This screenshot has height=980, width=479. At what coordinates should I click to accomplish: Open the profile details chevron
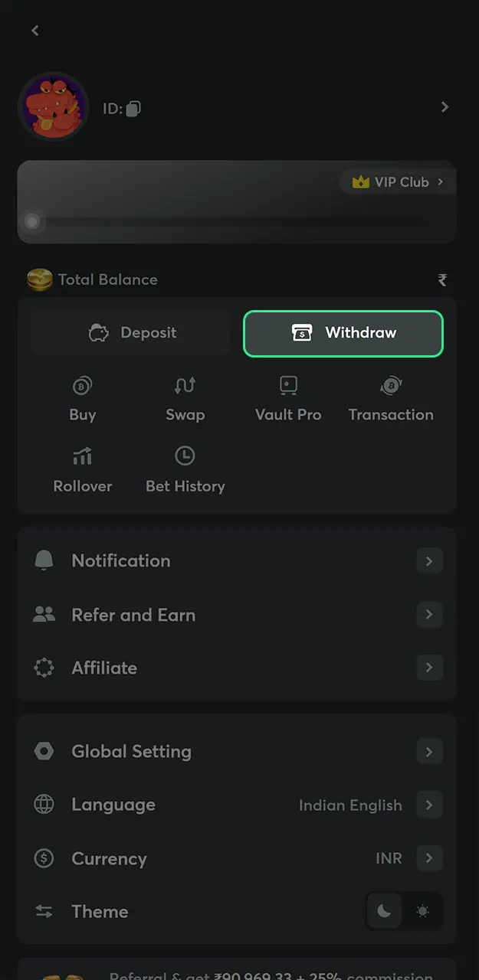445,107
